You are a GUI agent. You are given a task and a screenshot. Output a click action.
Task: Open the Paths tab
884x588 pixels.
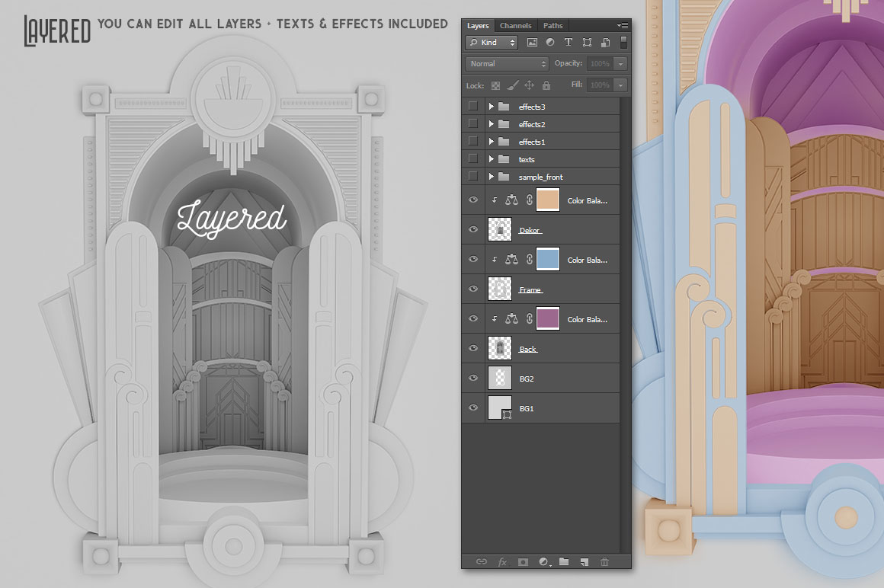[552, 26]
